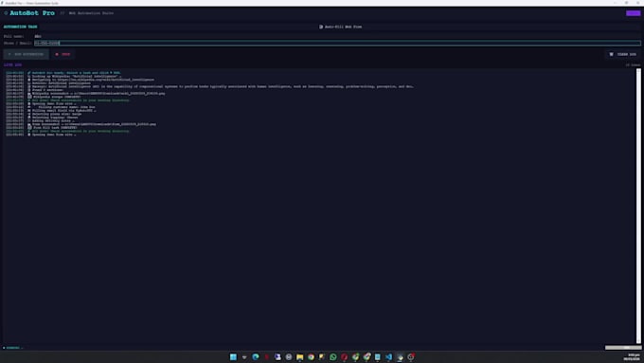Viewport: 644px width, 363px height.
Task: Open the Windows Start menu
Action: [x=233, y=356]
